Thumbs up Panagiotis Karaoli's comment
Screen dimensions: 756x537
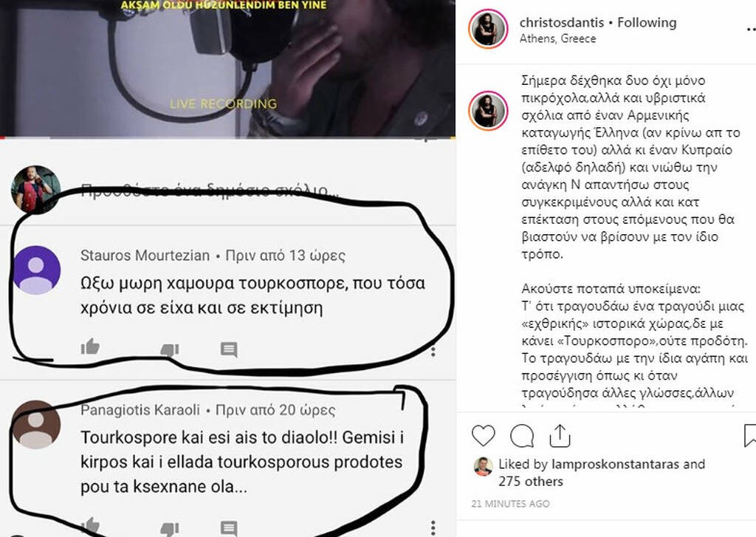(90, 527)
